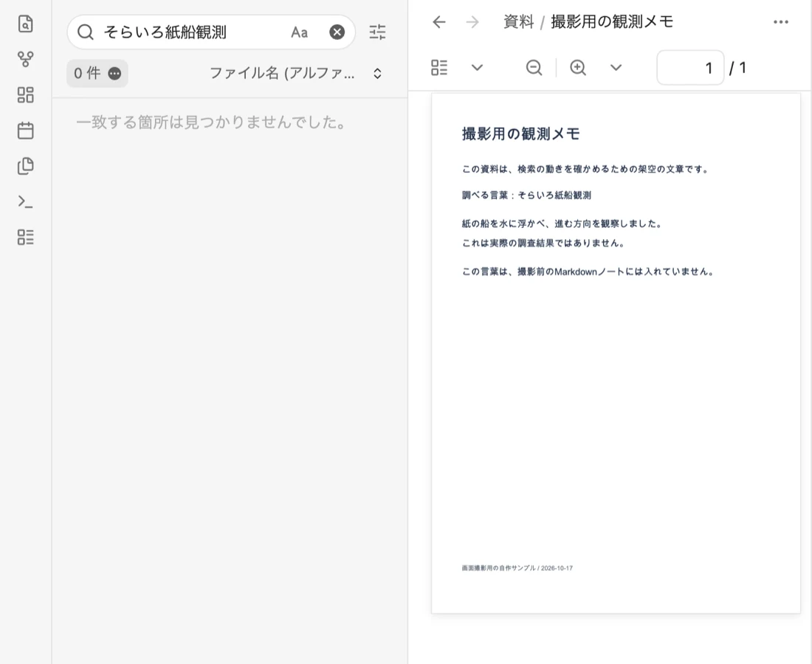
Task: Click the PDF heading 撮影用の観測メモ
Action: [x=521, y=134]
